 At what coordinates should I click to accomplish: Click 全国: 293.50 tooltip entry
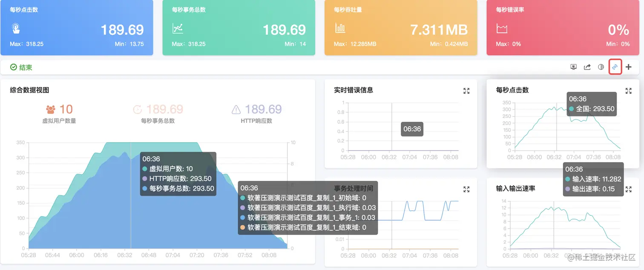click(592, 109)
